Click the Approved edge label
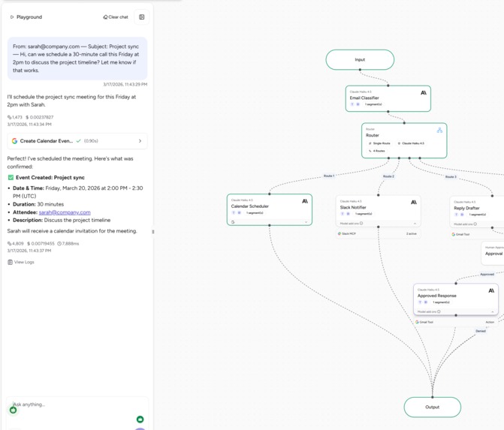 [487, 274]
